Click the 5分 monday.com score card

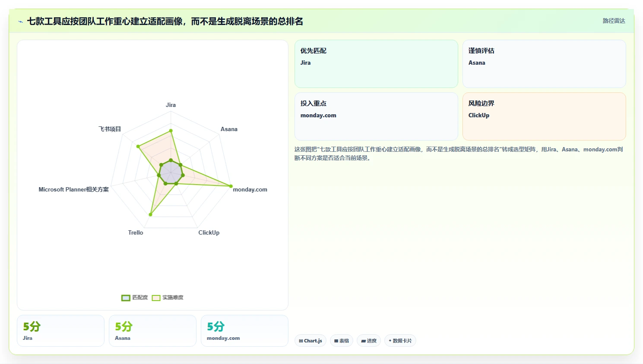244,331
